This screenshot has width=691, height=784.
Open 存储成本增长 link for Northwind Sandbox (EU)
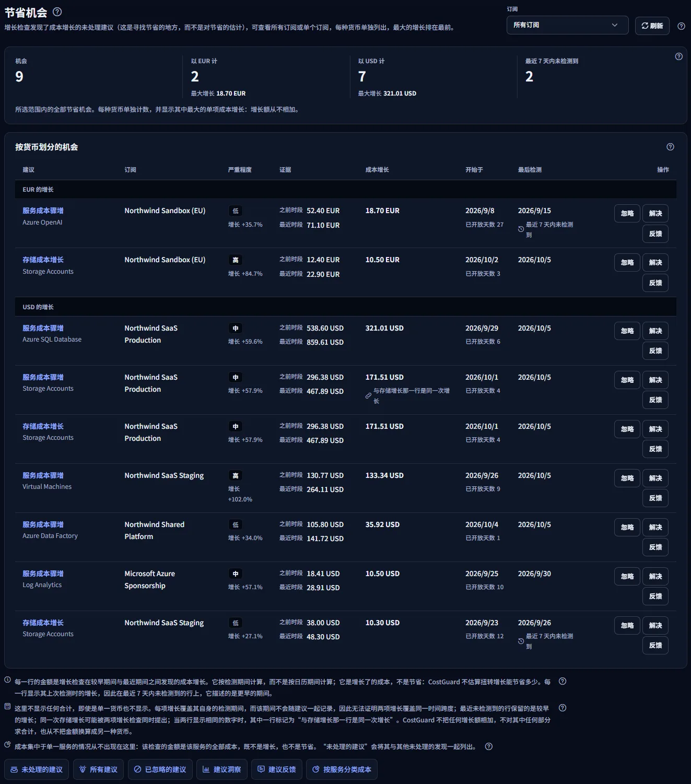43,260
